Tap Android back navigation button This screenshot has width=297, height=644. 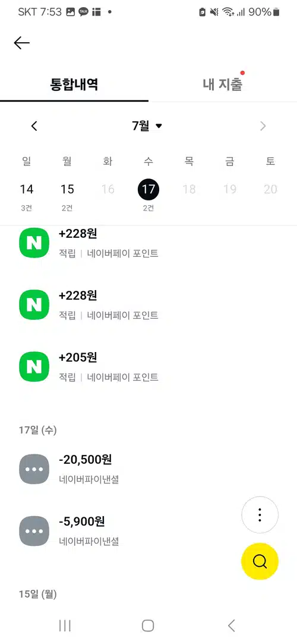232,626
